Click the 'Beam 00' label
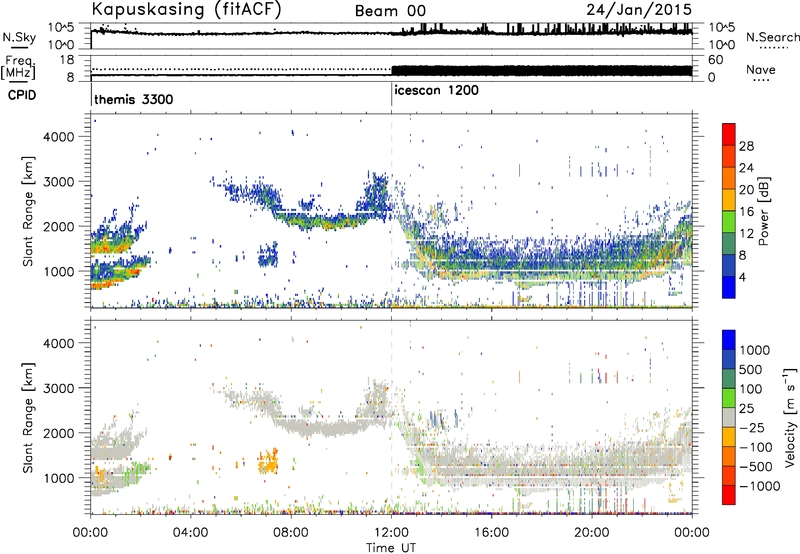Screen dimensions: 800x554 (x=390, y=11)
